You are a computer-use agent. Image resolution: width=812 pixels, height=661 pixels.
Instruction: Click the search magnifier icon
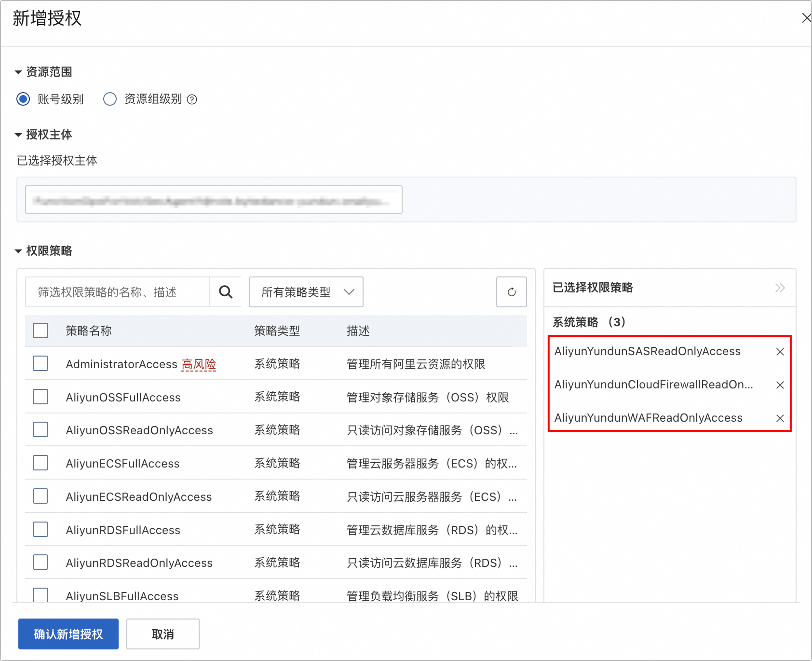click(x=226, y=292)
